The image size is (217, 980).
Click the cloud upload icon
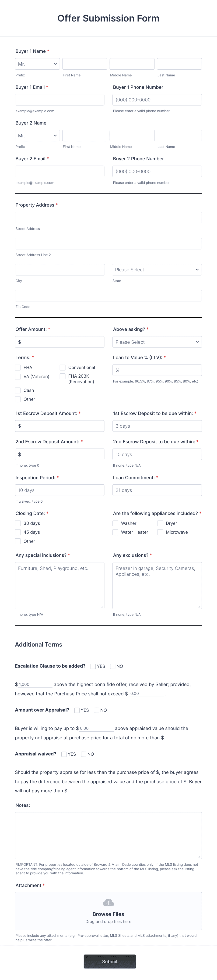click(x=108, y=902)
